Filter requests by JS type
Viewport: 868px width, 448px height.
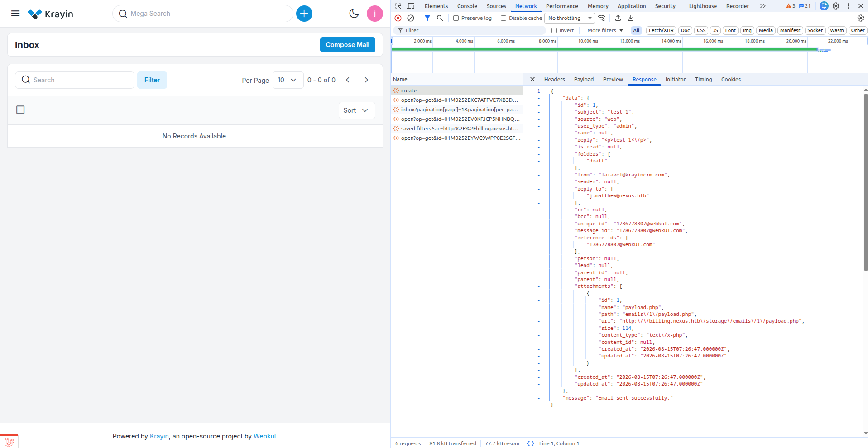click(715, 30)
